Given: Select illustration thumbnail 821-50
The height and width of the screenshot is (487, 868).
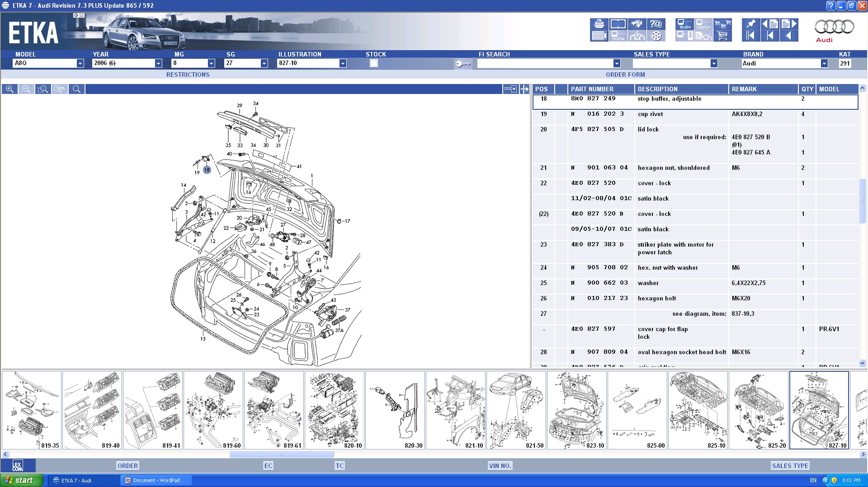Looking at the screenshot, I should pos(516,410).
